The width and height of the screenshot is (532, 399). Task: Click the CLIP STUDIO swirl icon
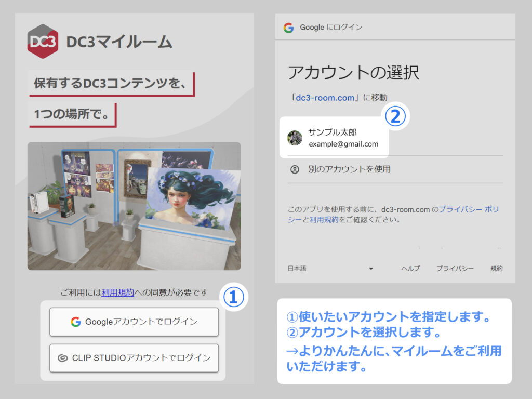click(x=63, y=358)
